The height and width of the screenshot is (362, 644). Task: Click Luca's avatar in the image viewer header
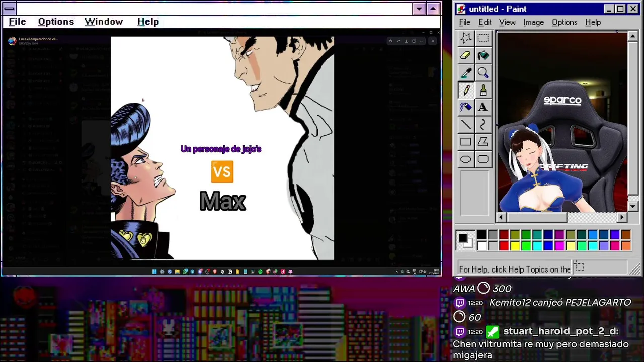coord(12,41)
